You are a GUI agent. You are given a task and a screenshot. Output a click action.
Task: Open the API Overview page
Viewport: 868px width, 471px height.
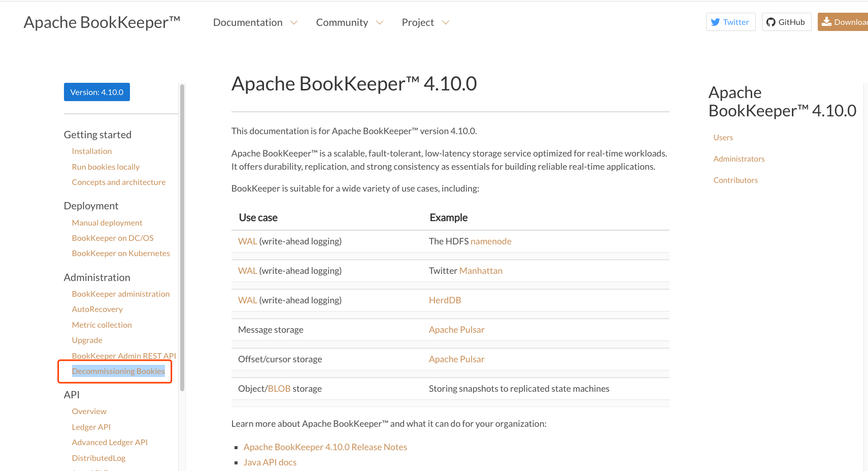(89, 411)
